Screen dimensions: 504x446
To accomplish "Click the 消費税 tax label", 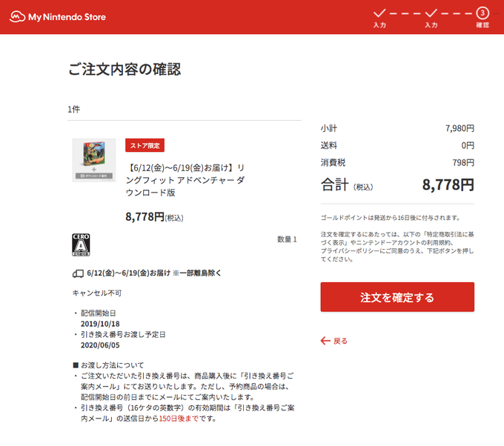I will [x=333, y=162].
